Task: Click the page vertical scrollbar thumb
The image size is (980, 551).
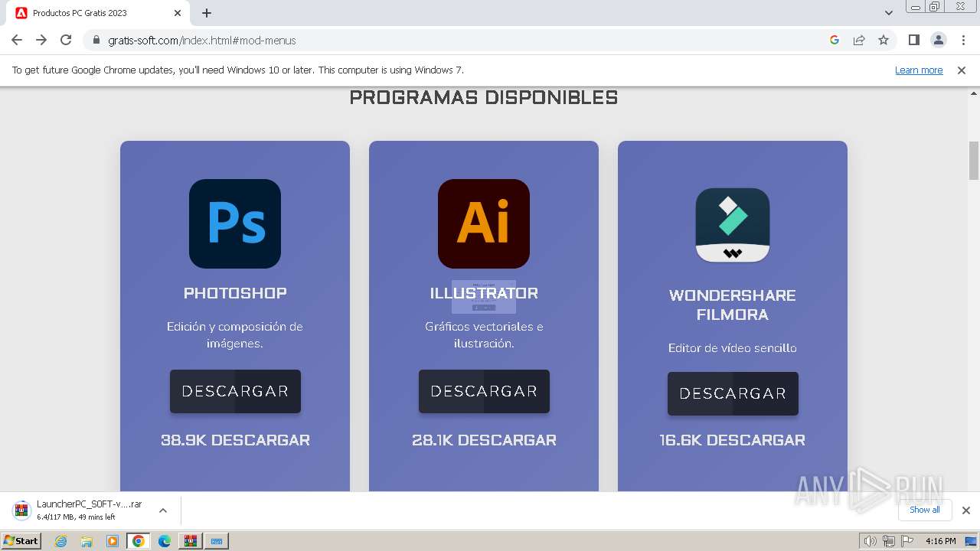Action: pos(974,161)
